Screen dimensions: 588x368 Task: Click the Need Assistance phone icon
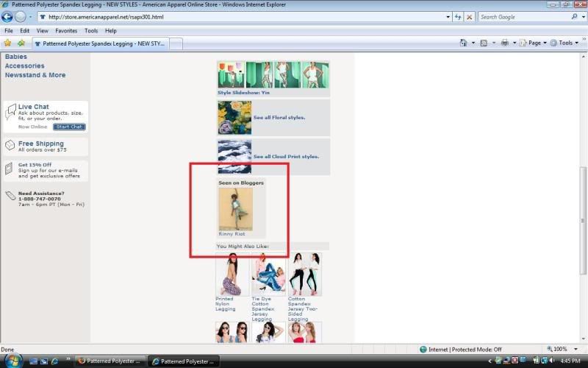pos(10,195)
